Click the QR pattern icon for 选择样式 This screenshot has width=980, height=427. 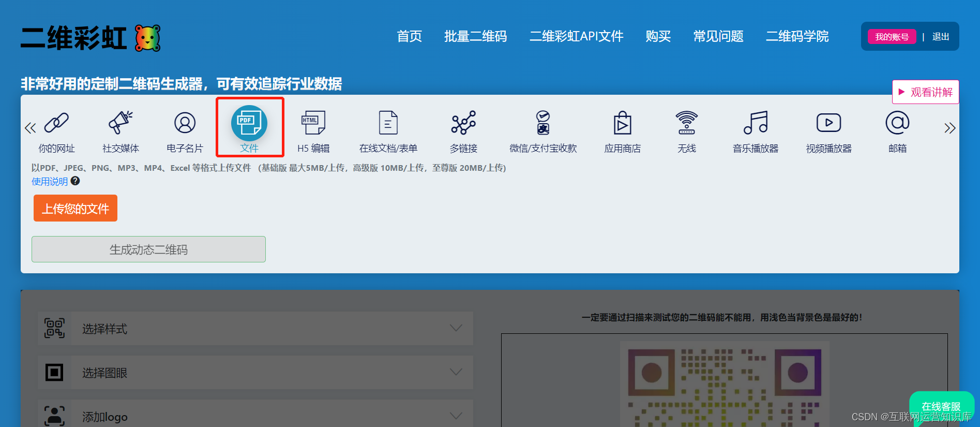(x=54, y=328)
